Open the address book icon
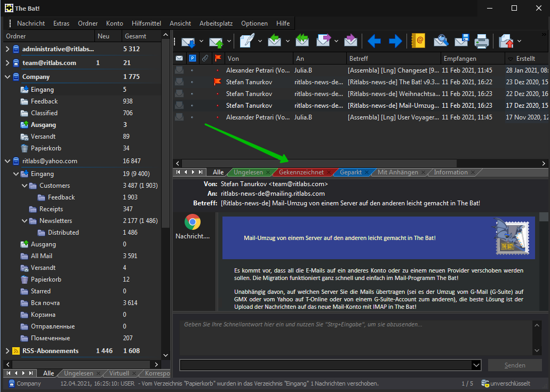 point(418,41)
